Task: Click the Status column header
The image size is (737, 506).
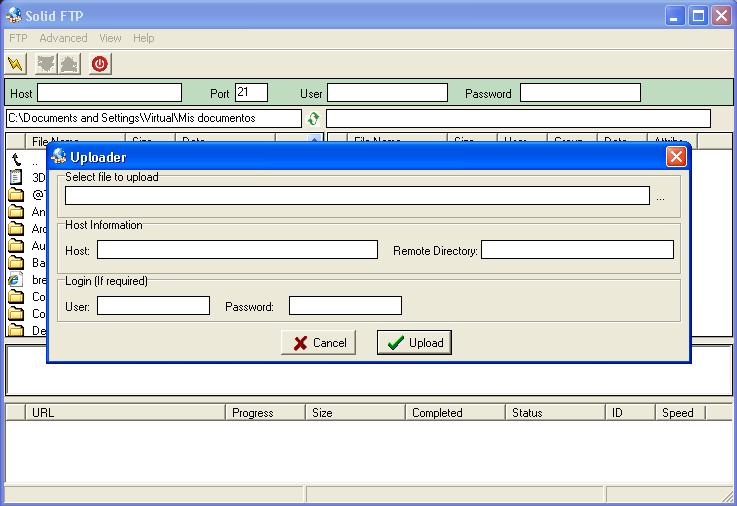Action: 556,413
